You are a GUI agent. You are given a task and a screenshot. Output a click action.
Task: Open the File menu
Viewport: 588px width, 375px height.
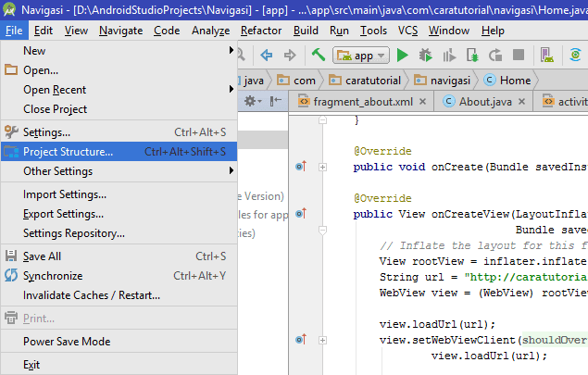pos(14,31)
